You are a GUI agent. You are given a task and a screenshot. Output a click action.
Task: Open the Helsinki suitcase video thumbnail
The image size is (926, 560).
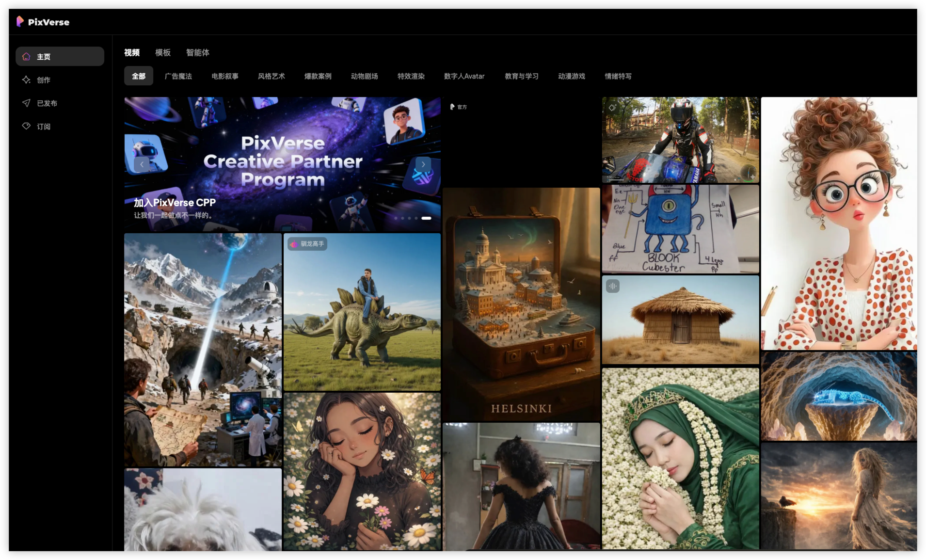coord(521,304)
